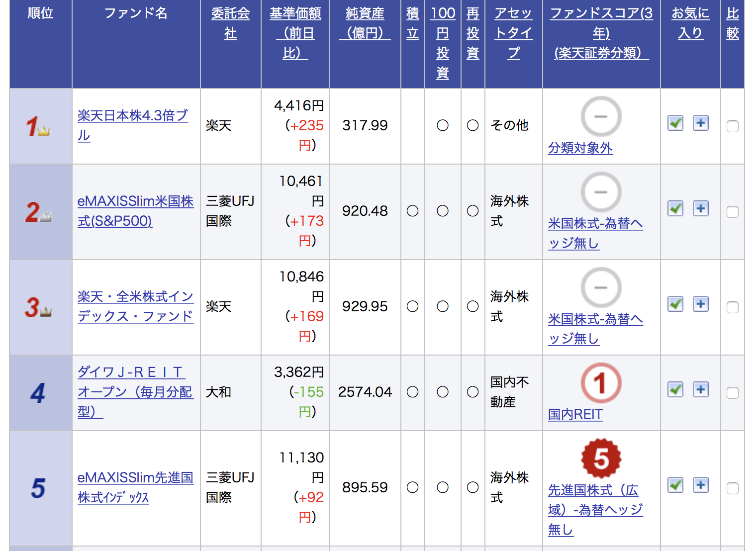Click net assets value 2574.04
The width and height of the screenshot is (756, 551).
click(x=365, y=392)
